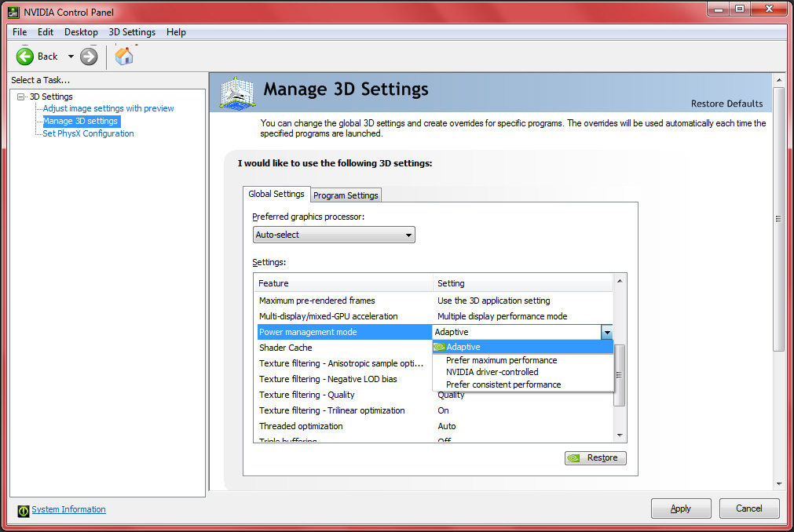Click settings list scroll down arrow

click(620, 435)
